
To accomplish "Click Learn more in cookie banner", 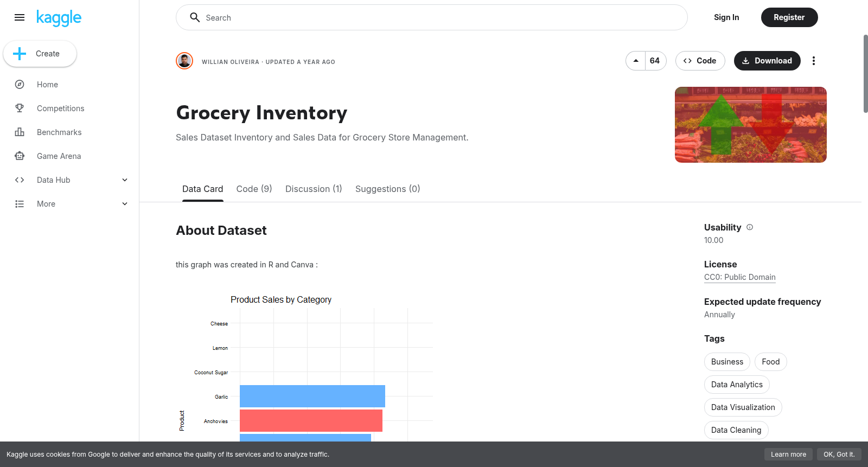I will (789, 455).
